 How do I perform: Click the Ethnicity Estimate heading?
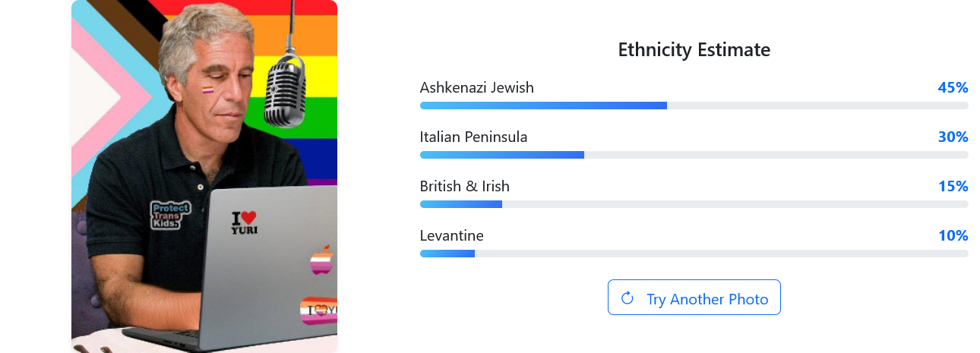point(694,50)
